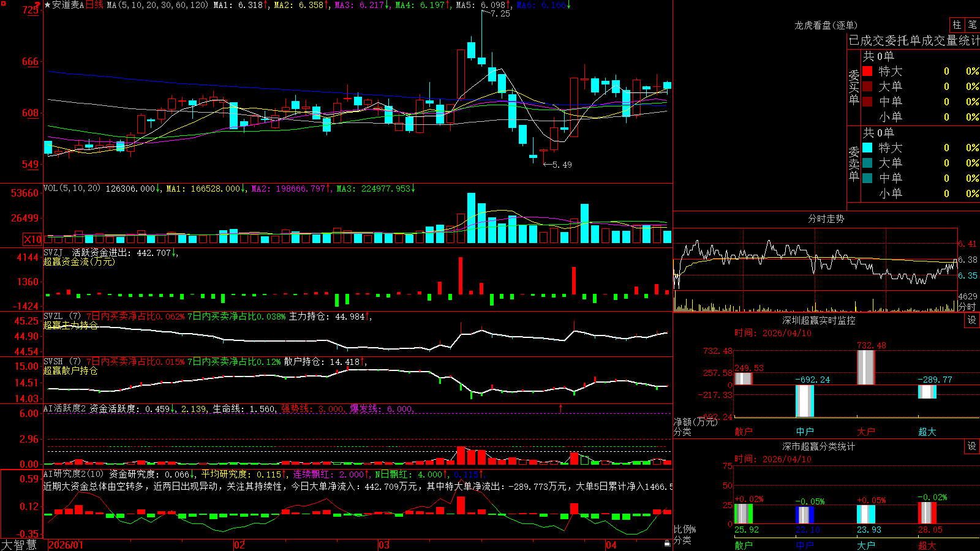Click the 6.41 price on intraday chart axis

tap(968, 244)
